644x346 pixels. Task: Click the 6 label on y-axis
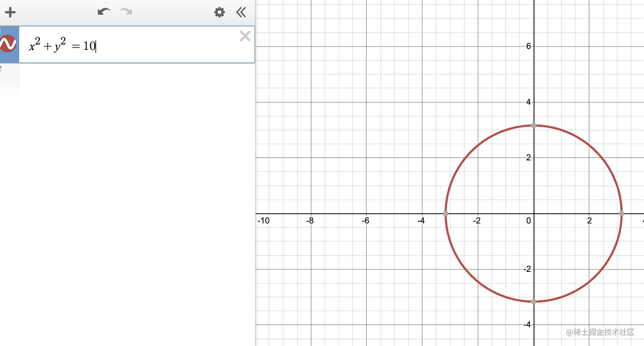coord(529,46)
